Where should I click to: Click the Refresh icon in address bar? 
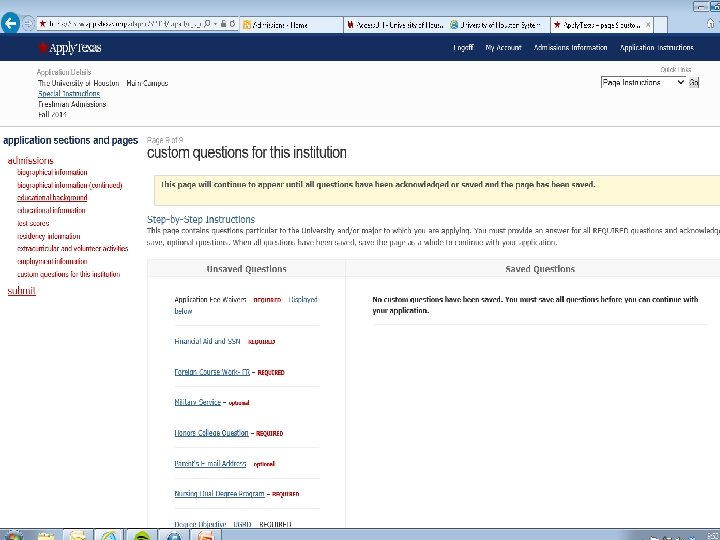[232, 23]
